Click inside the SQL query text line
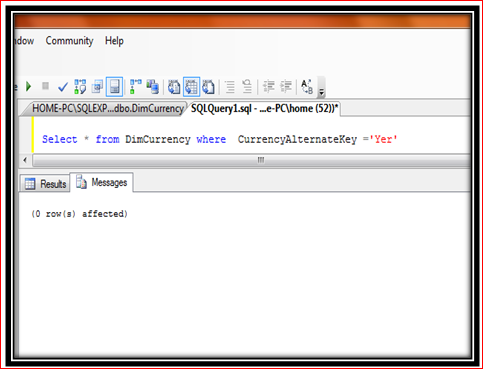Viewport: 483px width, 369px height. (x=220, y=139)
